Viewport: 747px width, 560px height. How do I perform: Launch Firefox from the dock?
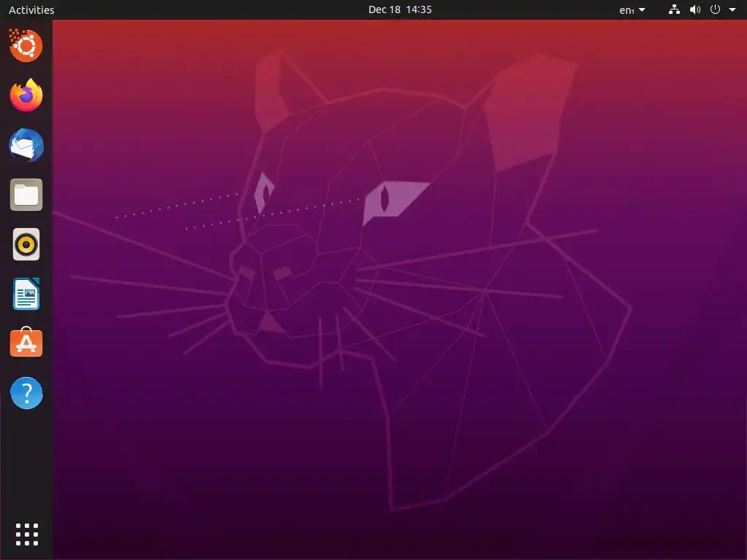coord(26,96)
